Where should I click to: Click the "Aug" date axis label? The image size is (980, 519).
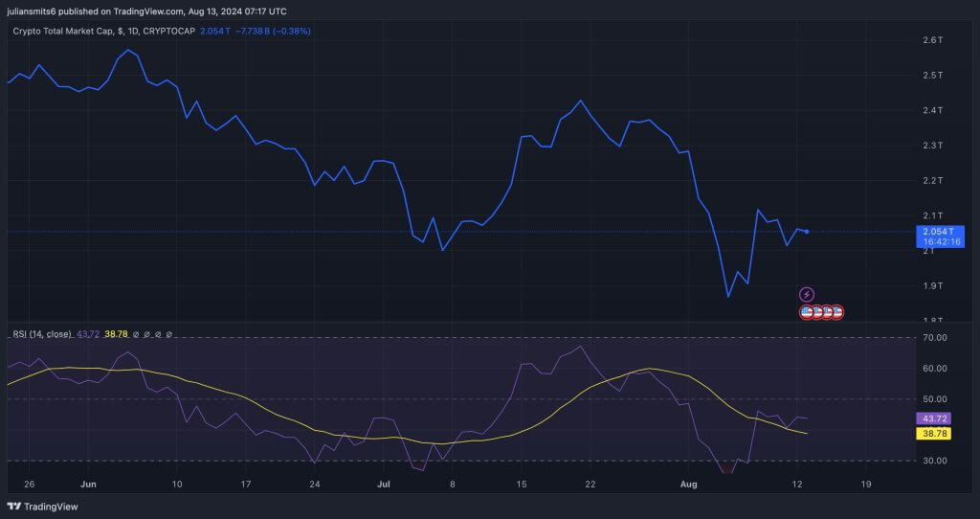click(688, 484)
